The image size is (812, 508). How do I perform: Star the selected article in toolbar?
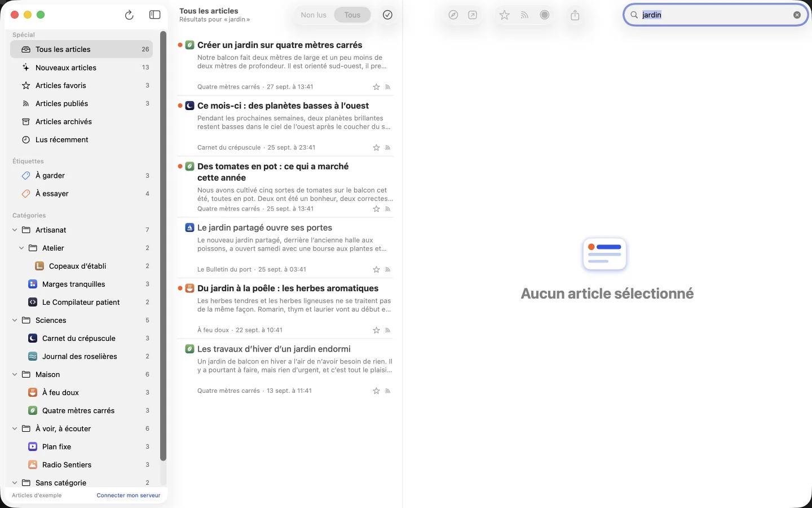pos(505,15)
